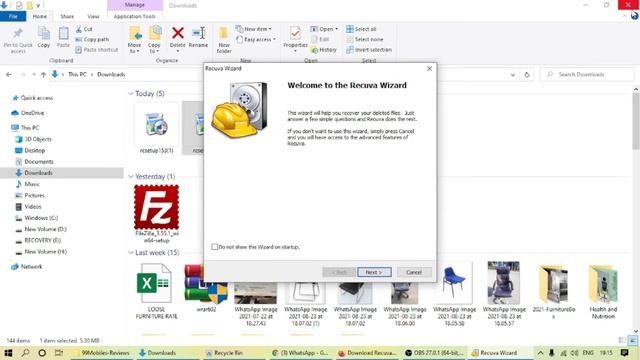
Task: Go back in File Explorer
Action: [x=9, y=75]
